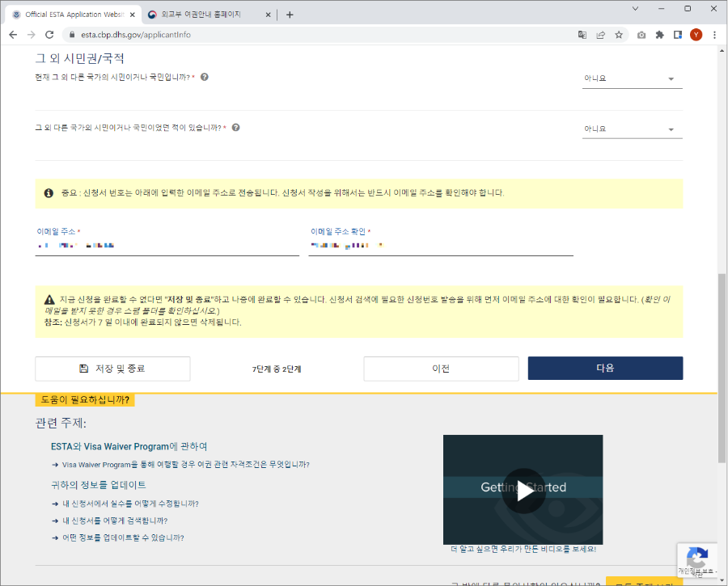Click the scrollbar up arrow

[722, 50]
